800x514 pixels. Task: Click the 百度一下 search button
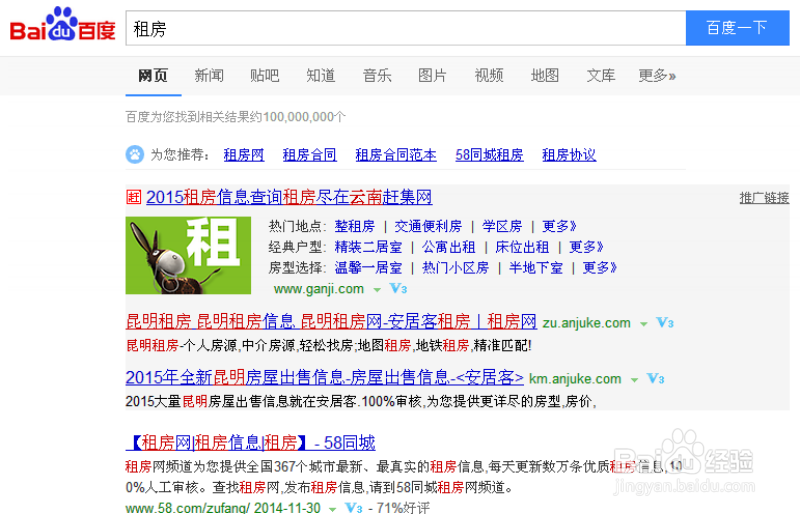pyautogui.click(x=737, y=28)
